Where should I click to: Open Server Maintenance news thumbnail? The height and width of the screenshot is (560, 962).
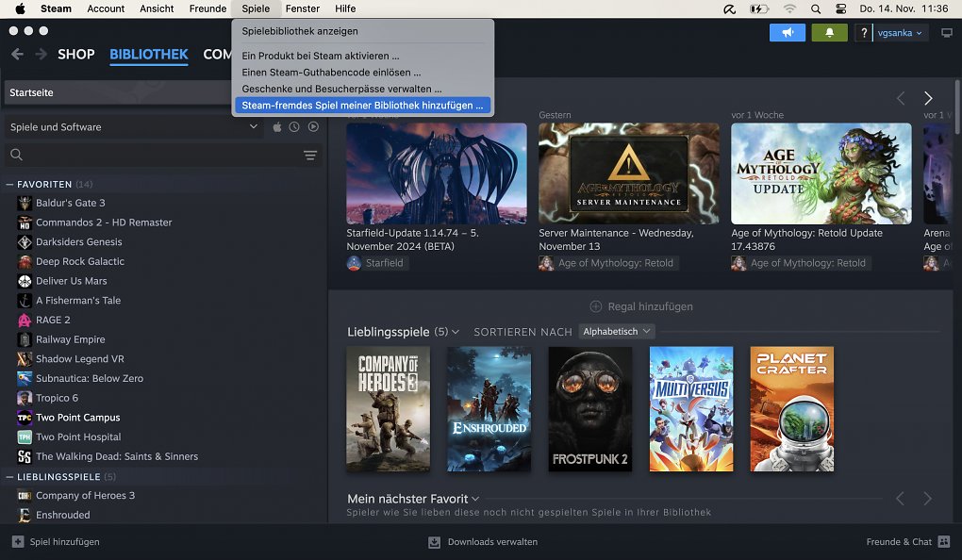[629, 173]
